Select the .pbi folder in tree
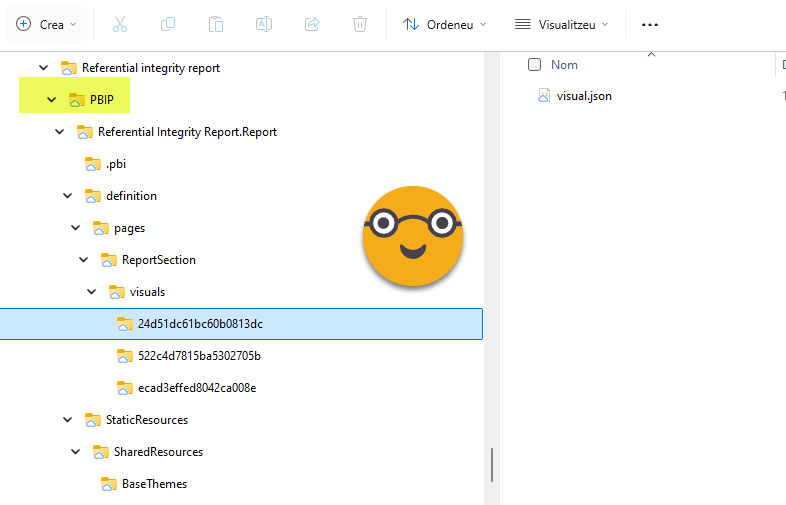 [x=115, y=164]
